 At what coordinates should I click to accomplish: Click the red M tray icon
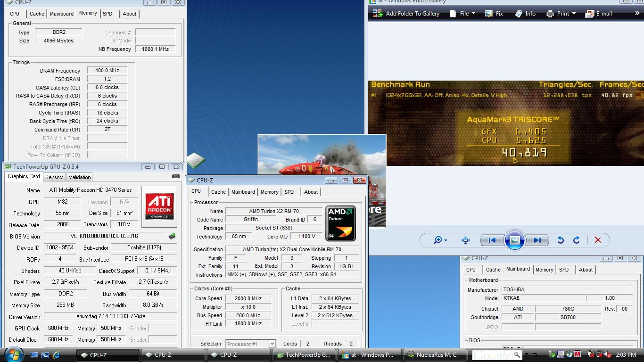pyautogui.click(x=578, y=354)
